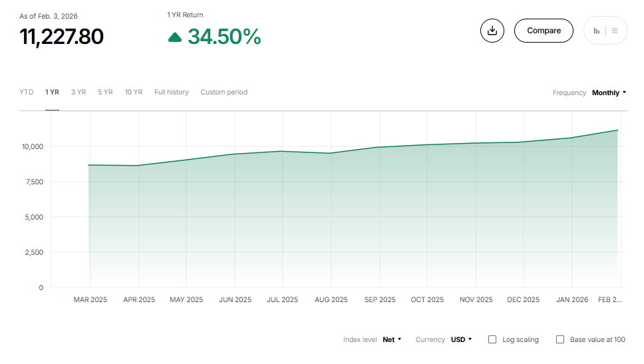
Task: Select the 3 YR time range tab
Action: pos(79,92)
